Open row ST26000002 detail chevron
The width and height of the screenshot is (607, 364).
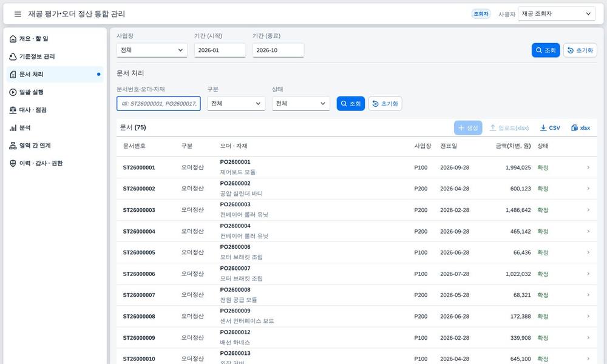588,189
